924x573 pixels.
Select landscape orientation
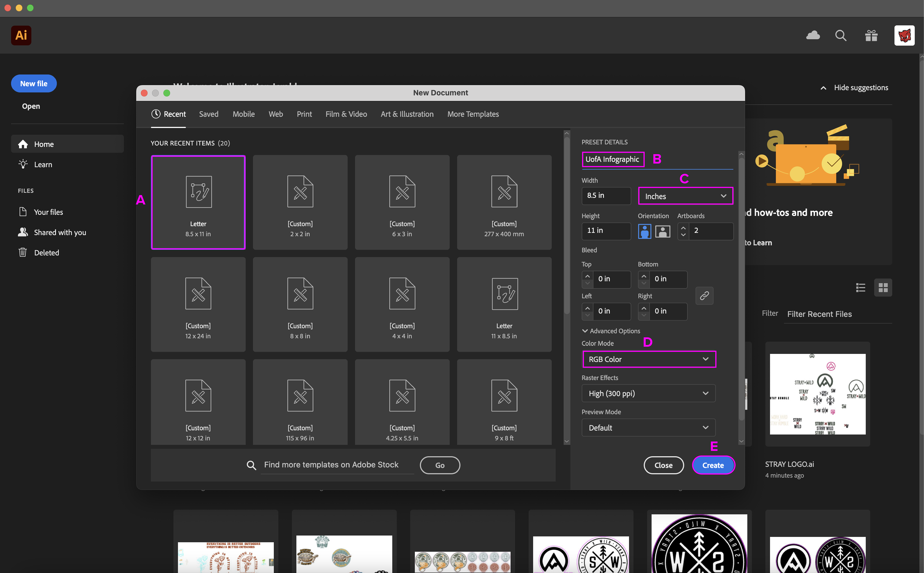click(x=663, y=231)
